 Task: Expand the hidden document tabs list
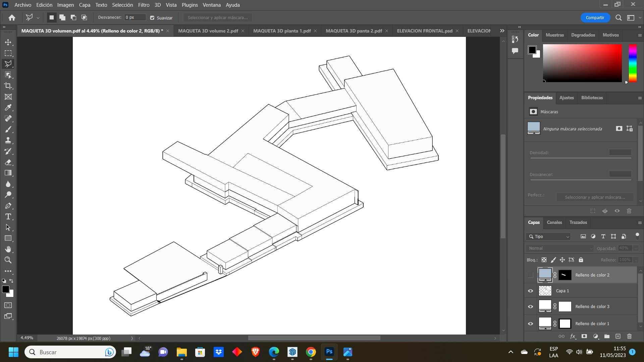coord(502,31)
